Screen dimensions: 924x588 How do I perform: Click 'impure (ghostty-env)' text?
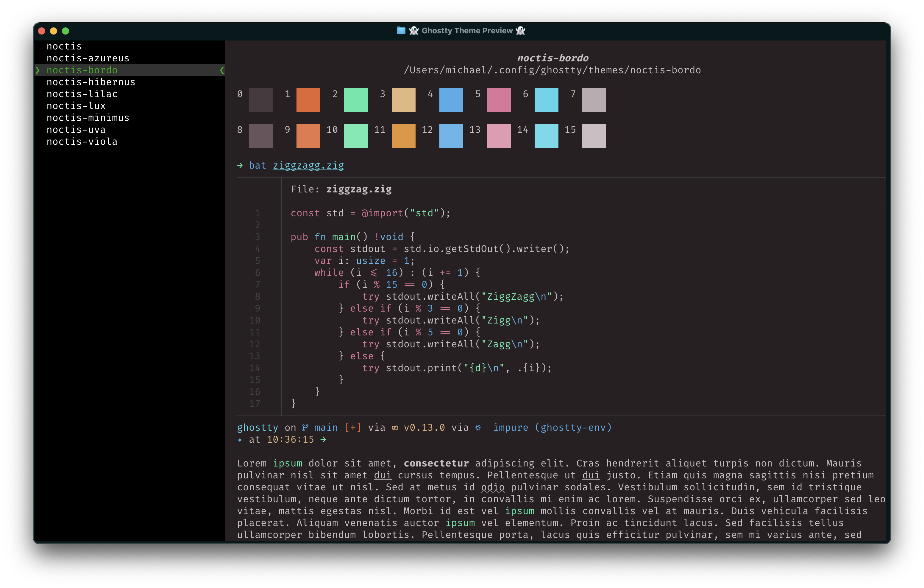click(552, 427)
